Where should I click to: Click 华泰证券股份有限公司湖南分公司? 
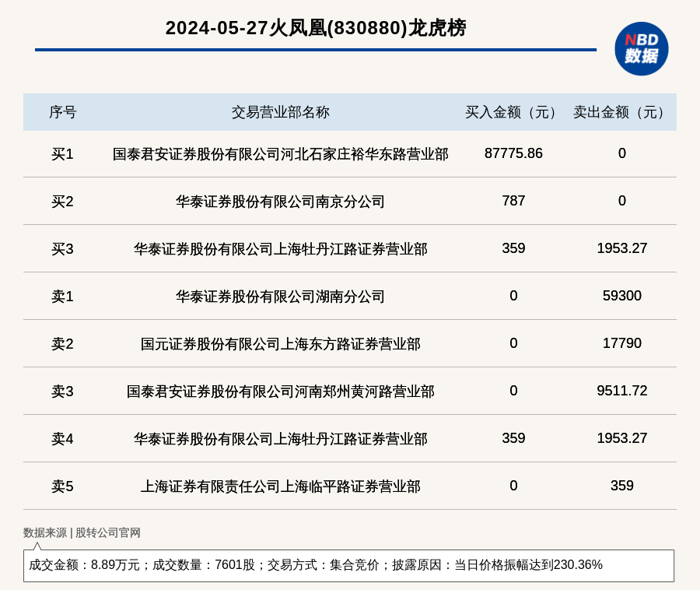point(280,297)
